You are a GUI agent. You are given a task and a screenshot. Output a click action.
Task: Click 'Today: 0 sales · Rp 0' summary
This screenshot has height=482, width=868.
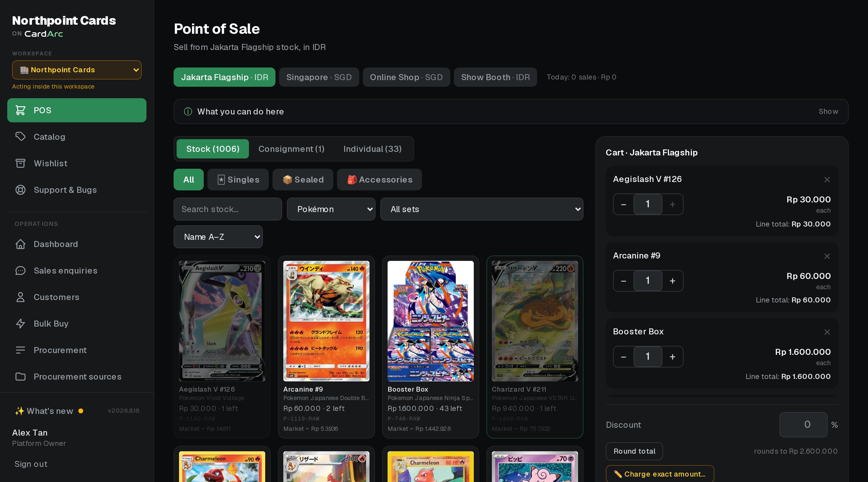click(581, 77)
